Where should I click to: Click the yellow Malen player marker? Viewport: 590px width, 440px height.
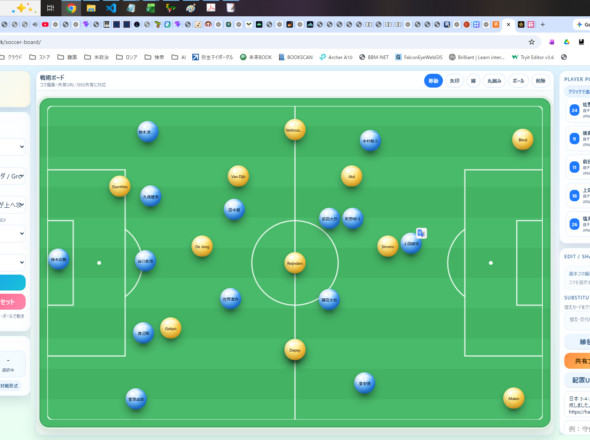click(514, 398)
